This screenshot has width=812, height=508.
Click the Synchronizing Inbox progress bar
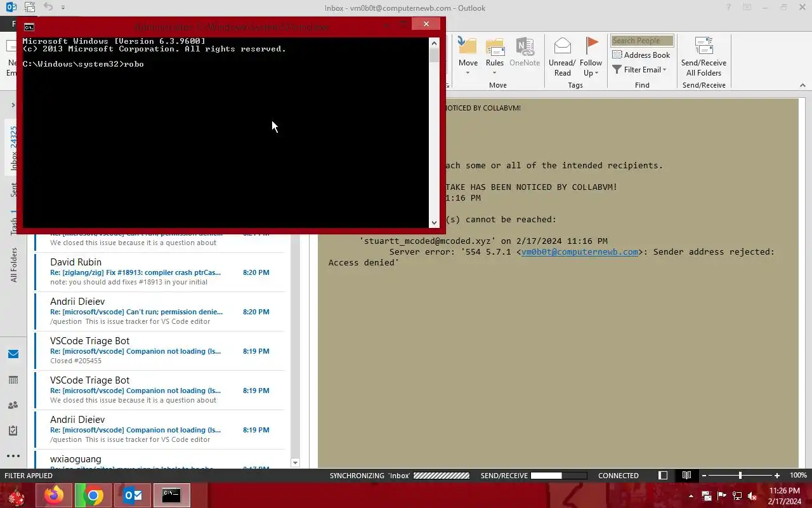click(x=442, y=475)
